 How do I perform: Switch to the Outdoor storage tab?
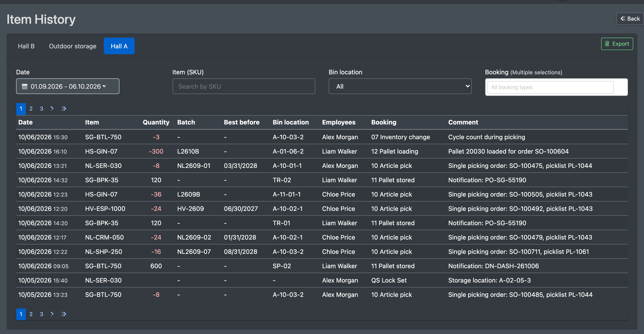72,46
